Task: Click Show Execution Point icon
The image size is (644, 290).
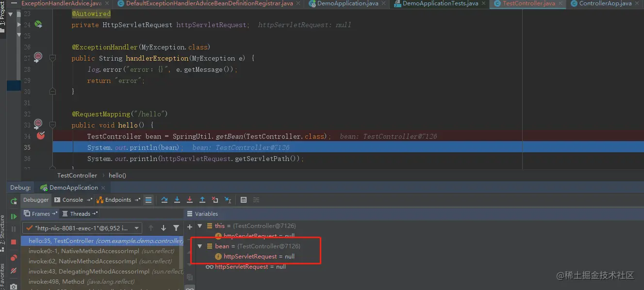Action: tap(149, 200)
